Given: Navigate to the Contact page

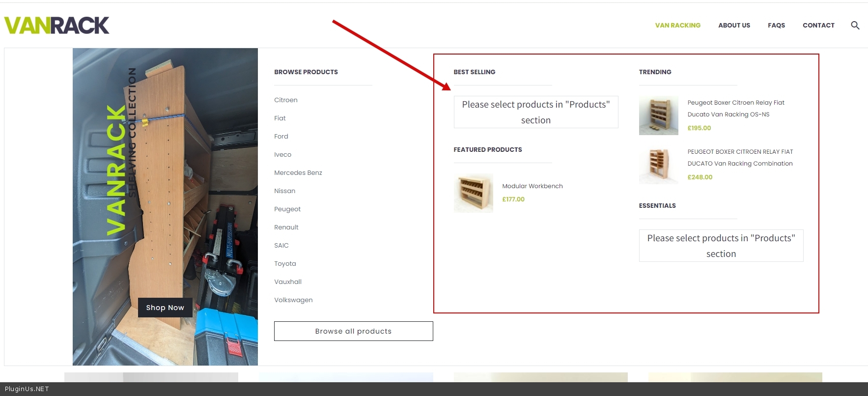Looking at the screenshot, I should (x=818, y=25).
